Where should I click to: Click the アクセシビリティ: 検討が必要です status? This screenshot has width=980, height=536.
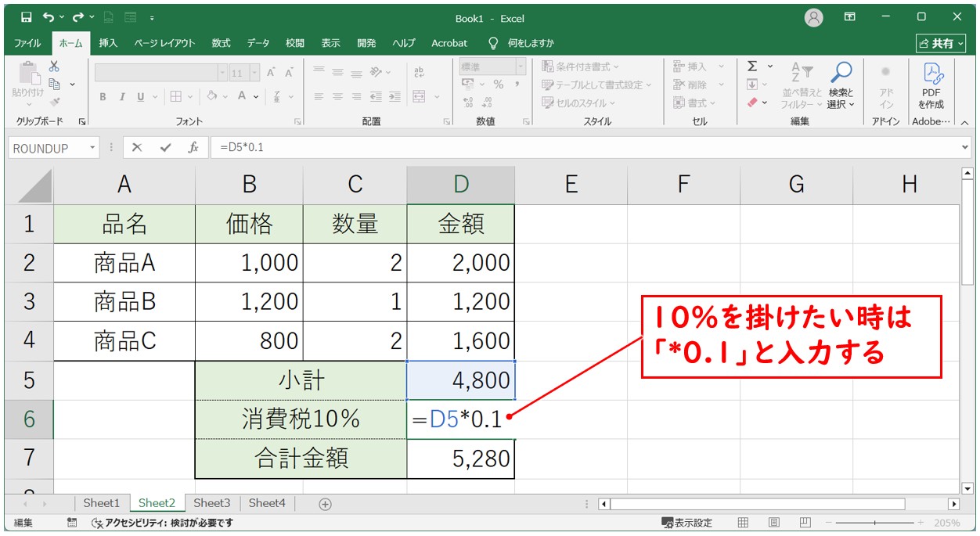point(163,523)
